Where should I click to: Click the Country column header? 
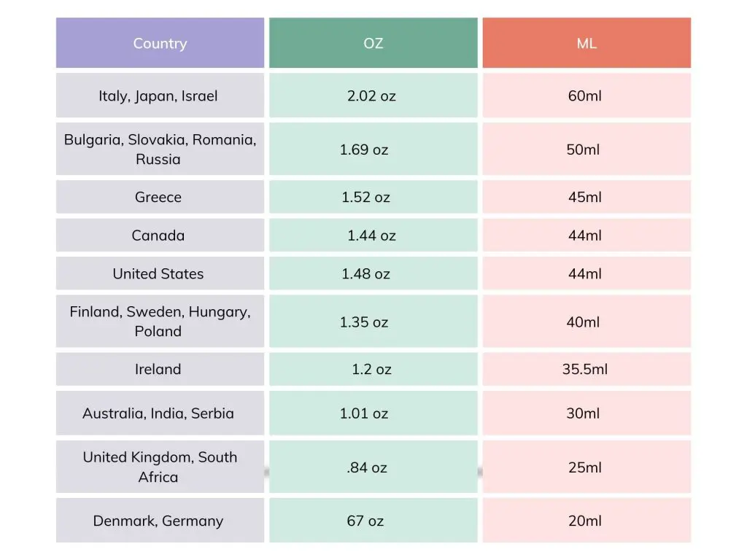(x=160, y=43)
